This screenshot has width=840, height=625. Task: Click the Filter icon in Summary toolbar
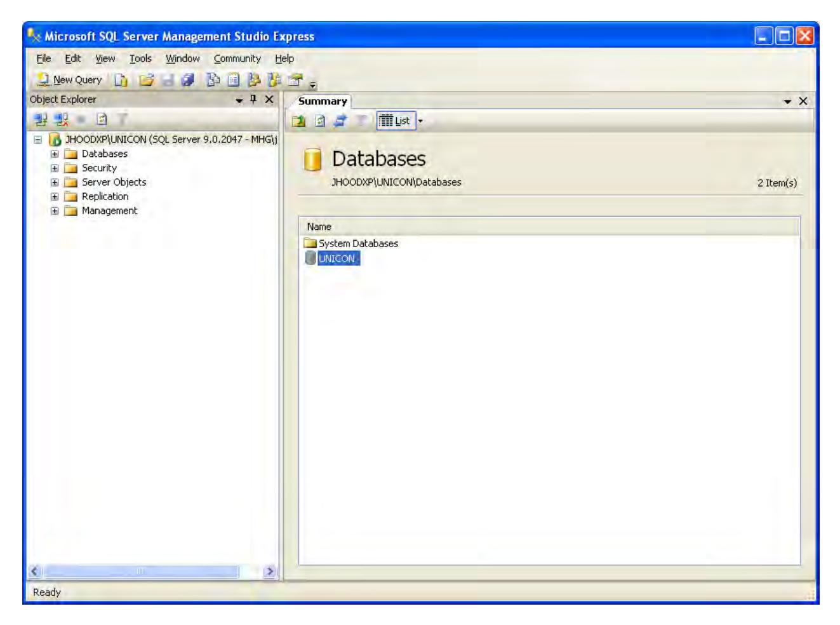[361, 121]
